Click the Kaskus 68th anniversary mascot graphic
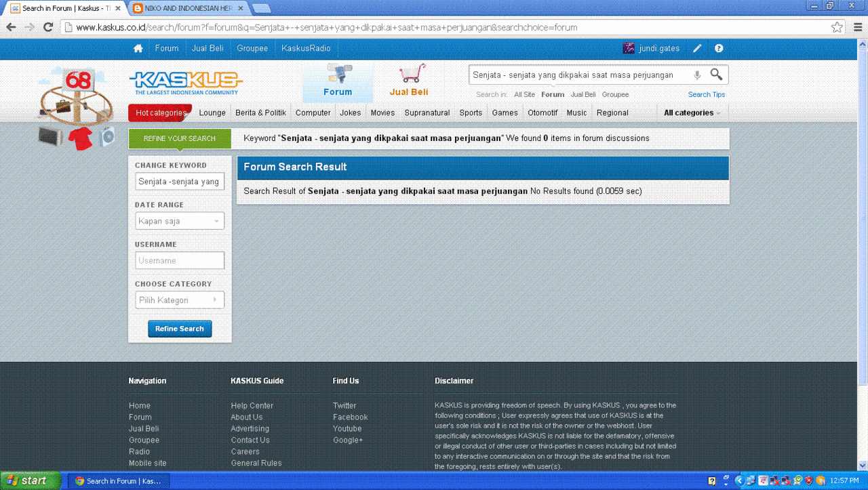 [77, 108]
